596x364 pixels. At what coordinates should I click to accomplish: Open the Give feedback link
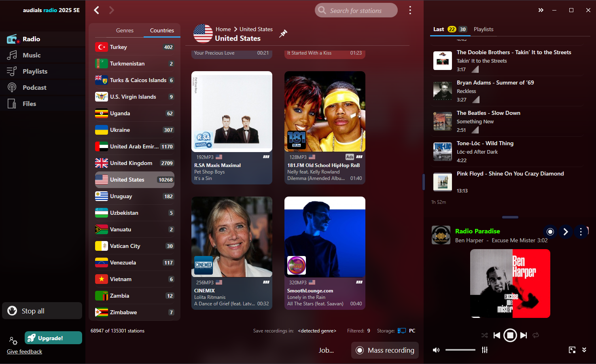[24, 351]
